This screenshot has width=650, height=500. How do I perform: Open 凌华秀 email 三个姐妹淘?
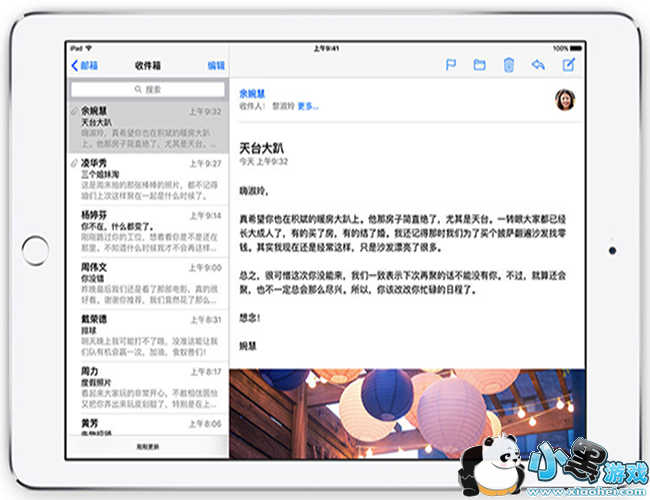(x=148, y=179)
